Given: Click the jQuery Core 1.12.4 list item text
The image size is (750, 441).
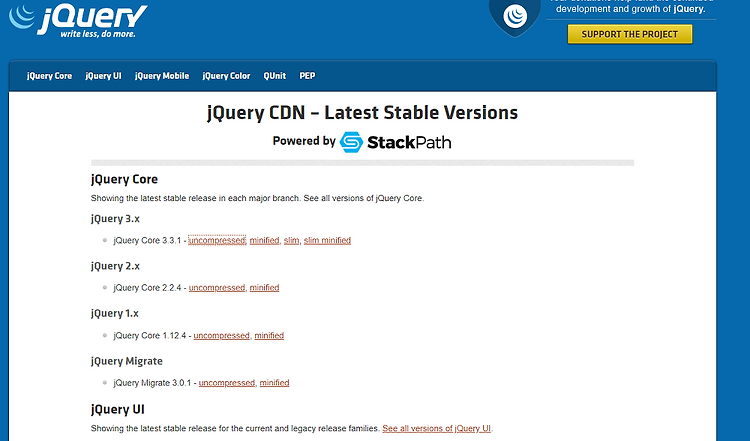Looking at the screenshot, I should 150,335.
